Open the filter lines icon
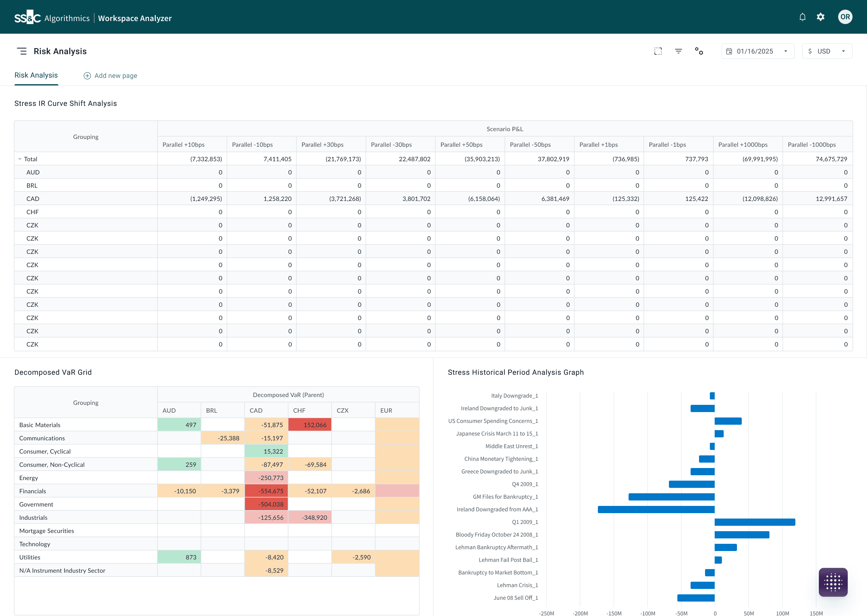The image size is (867, 616). point(679,51)
